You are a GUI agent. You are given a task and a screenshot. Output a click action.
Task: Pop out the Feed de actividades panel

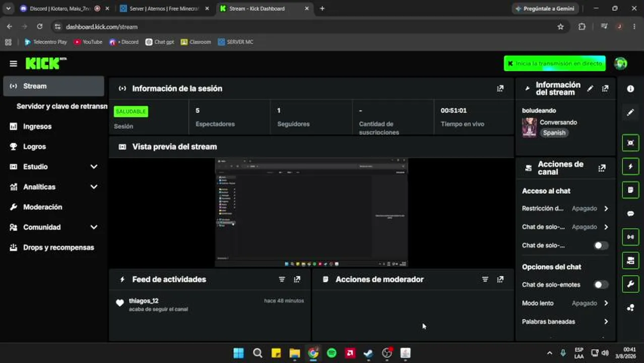point(297,279)
